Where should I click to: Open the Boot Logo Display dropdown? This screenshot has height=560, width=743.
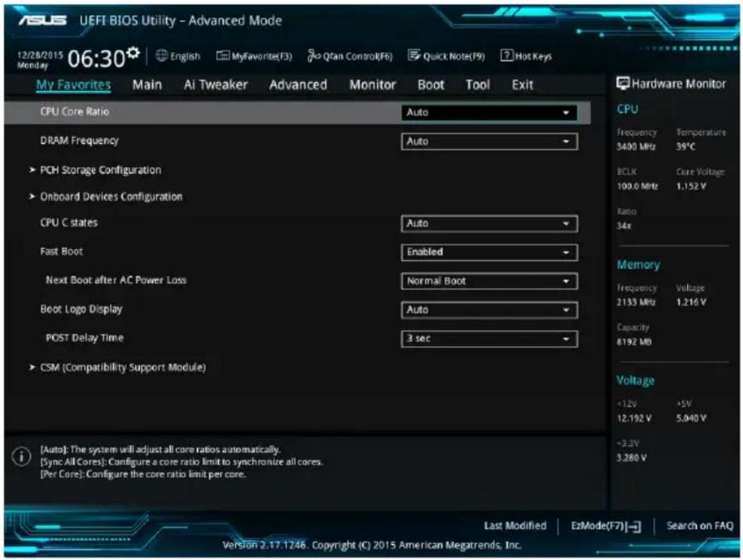click(x=489, y=310)
